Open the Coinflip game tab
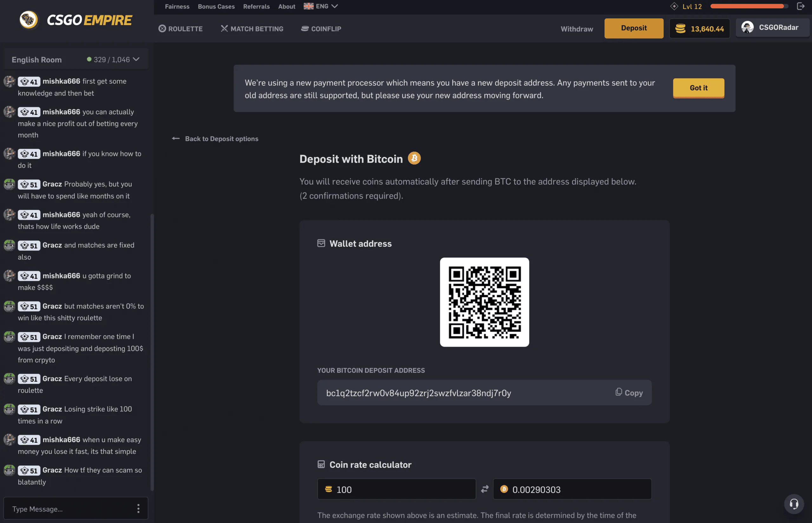The width and height of the screenshot is (812, 523). click(x=321, y=29)
